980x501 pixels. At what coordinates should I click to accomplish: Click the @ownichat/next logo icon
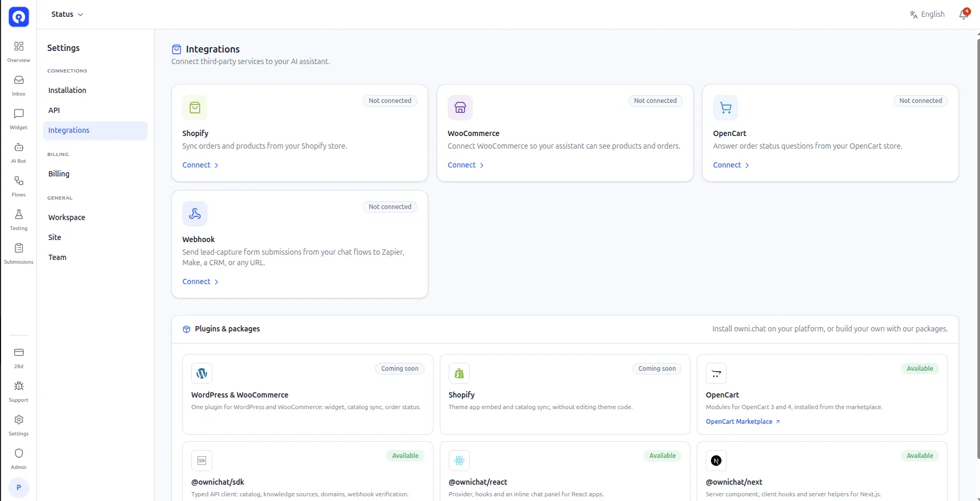(x=716, y=461)
